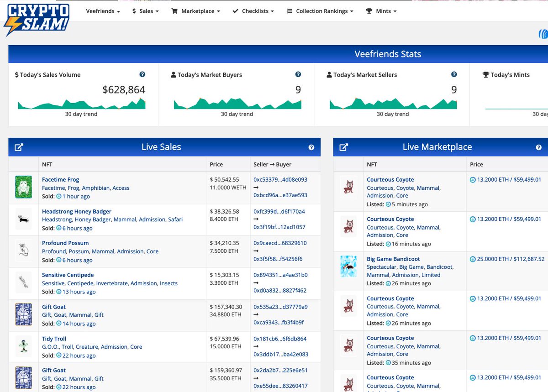Click the Today's Mints trophy icon
The width and height of the screenshot is (548, 392).
pos(486,75)
